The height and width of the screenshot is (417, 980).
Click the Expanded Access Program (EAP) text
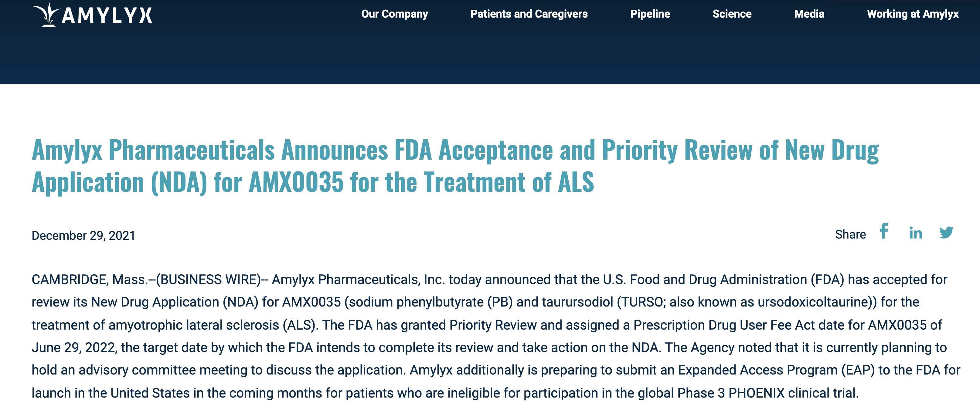(776, 370)
